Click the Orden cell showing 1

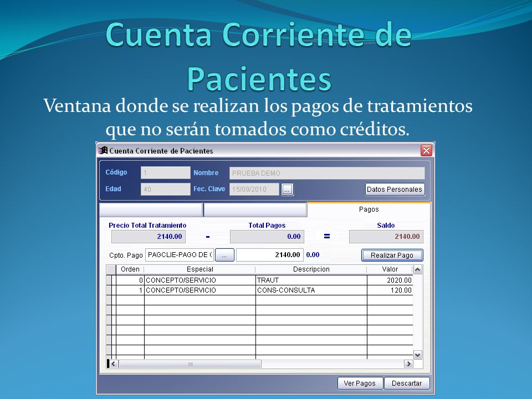pos(130,290)
